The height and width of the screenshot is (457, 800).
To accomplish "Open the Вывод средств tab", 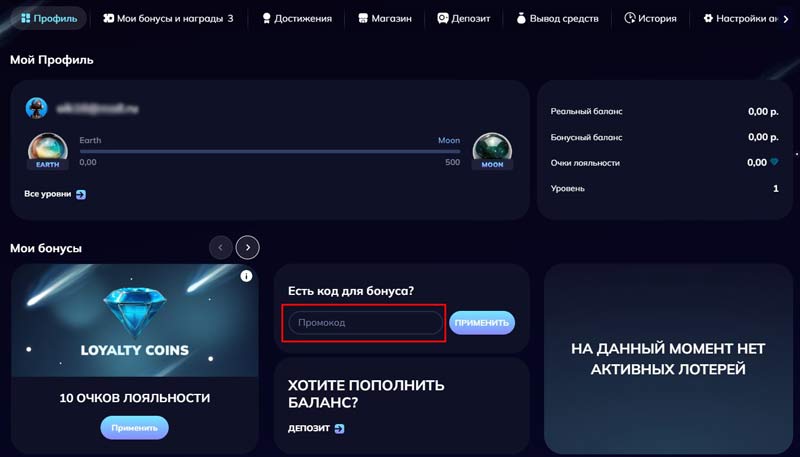I will 557,18.
